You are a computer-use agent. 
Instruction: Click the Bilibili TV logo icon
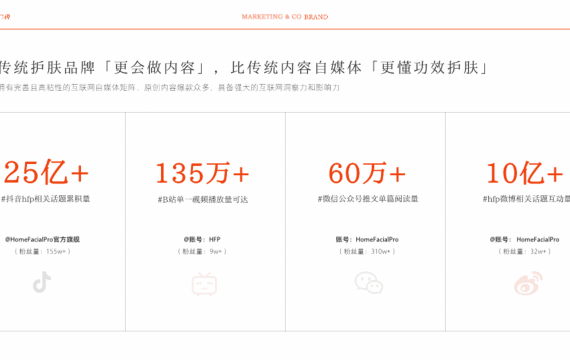point(204,284)
